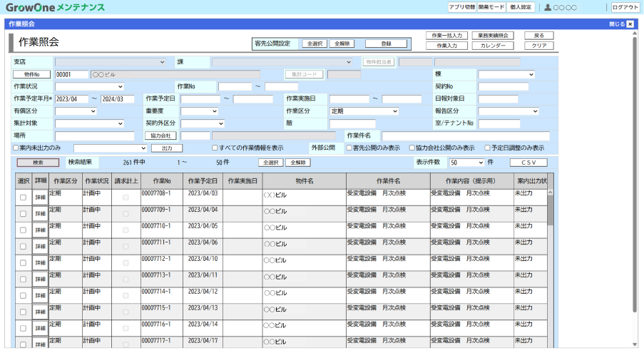This screenshot has height=353, width=644.
Task: Edit the 物件No field 00001
Action: pos(72,74)
